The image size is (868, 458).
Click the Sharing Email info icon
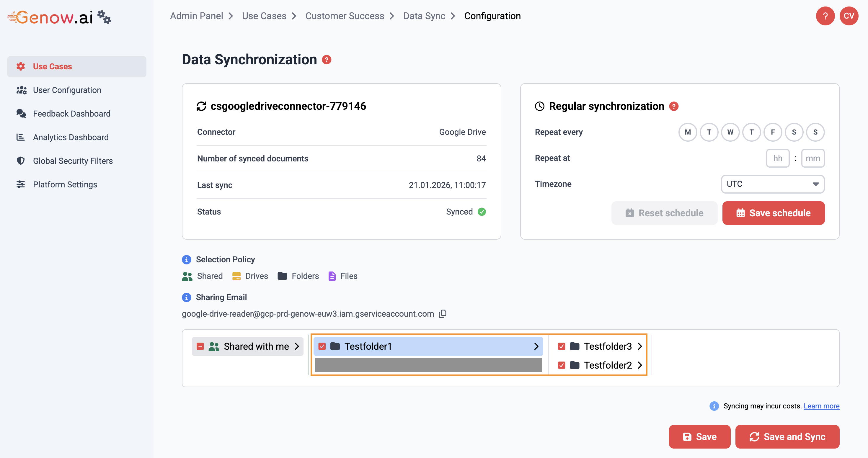pyautogui.click(x=186, y=297)
